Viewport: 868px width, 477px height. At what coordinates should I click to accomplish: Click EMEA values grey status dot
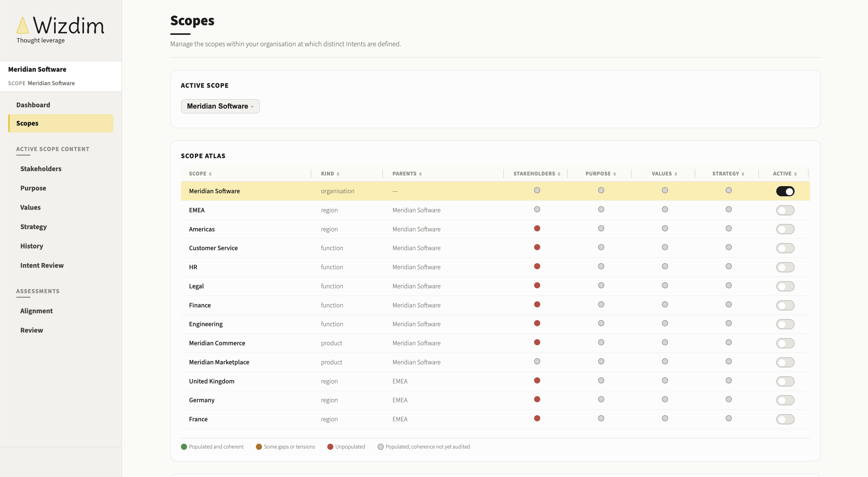point(665,209)
